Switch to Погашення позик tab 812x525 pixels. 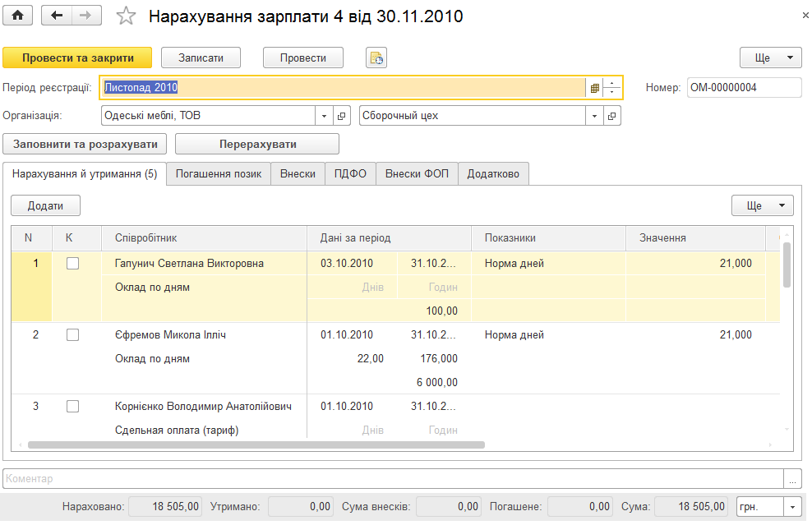point(219,174)
